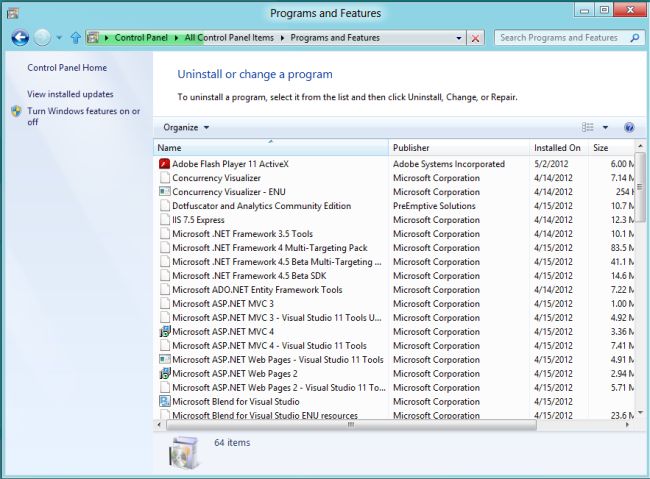This screenshot has width=650, height=479.
Task: Select ASP.NET MVC 4 - Visual Studio 11 Tools
Action: click(269, 346)
